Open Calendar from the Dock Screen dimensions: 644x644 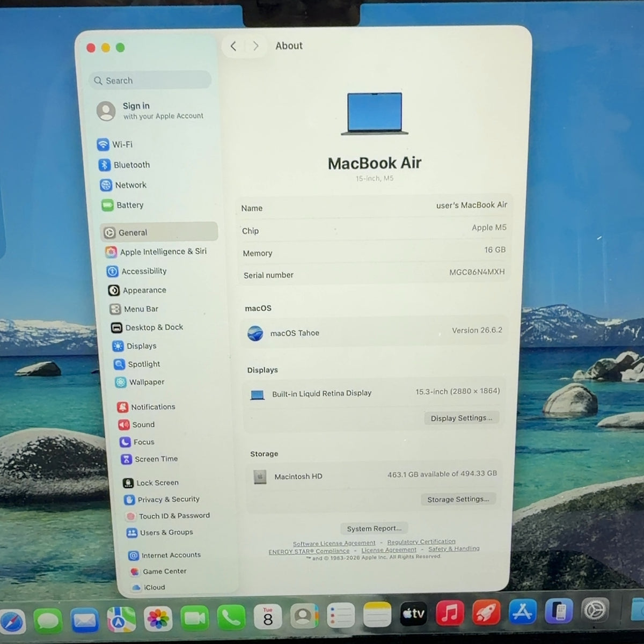click(x=268, y=618)
